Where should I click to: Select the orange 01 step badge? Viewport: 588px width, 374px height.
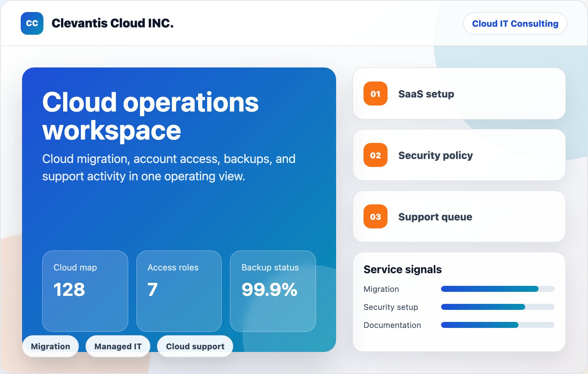(x=376, y=93)
